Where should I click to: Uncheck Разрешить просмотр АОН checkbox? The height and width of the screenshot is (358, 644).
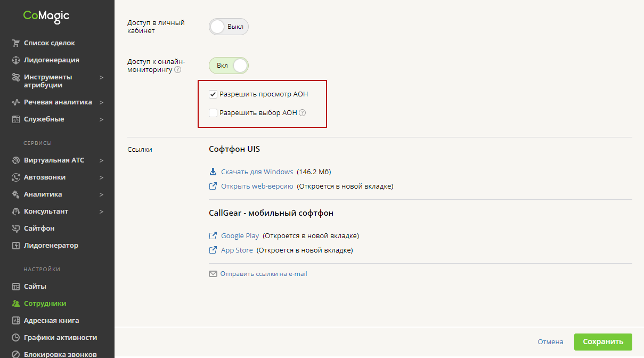(213, 94)
